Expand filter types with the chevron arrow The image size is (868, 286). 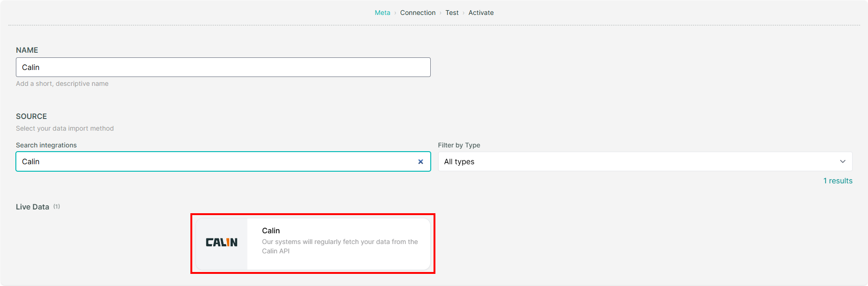coord(843,161)
